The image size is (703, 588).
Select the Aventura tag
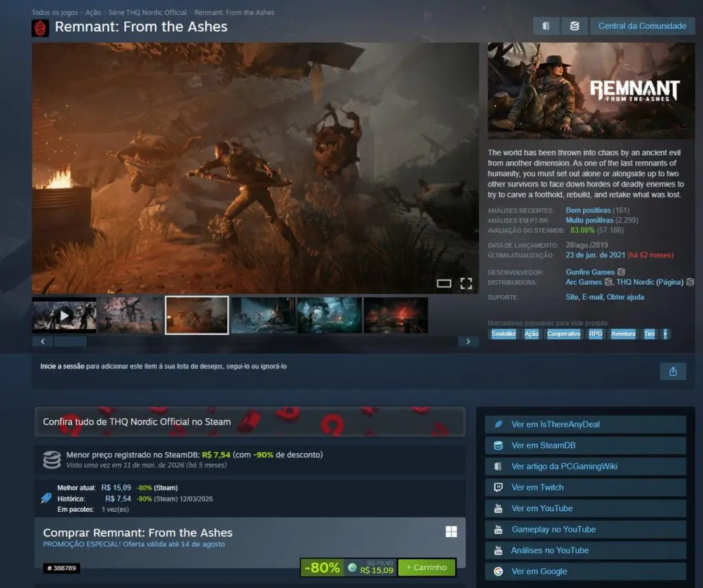tap(623, 334)
